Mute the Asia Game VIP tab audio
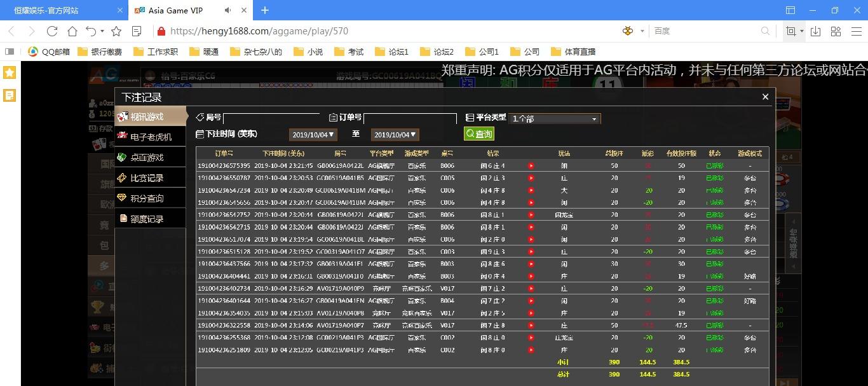 (228, 10)
